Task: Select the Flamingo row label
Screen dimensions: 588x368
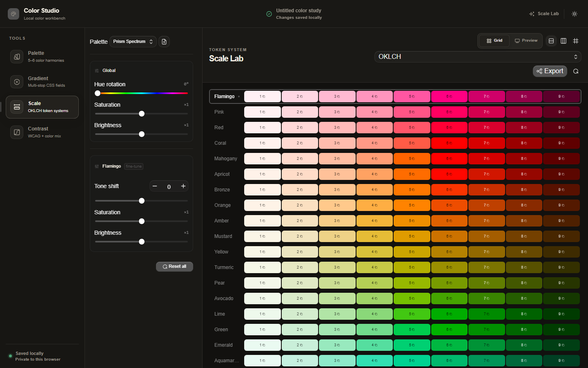Action: click(x=225, y=96)
